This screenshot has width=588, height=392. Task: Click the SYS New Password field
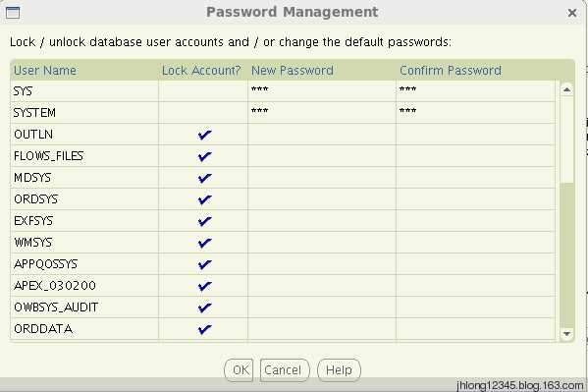[x=322, y=91]
